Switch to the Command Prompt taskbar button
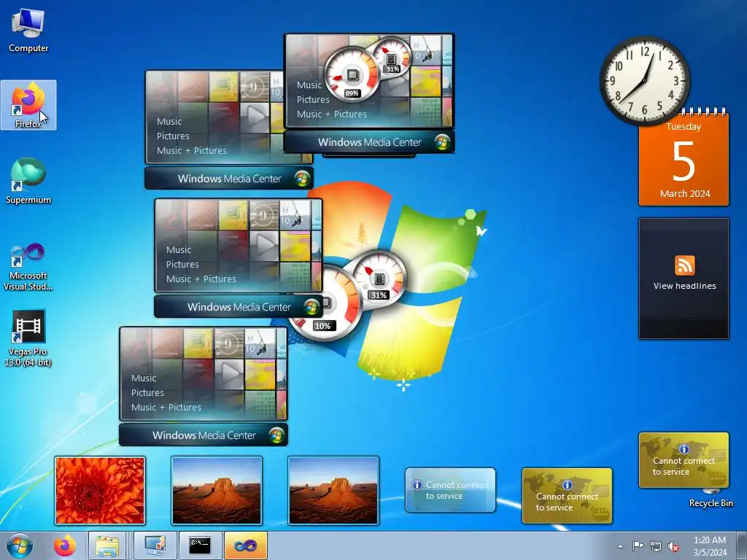747x560 pixels. click(x=200, y=545)
